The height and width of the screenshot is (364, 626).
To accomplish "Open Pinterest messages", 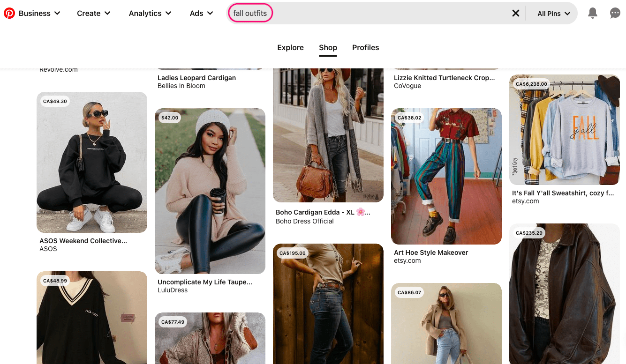I will (615, 13).
